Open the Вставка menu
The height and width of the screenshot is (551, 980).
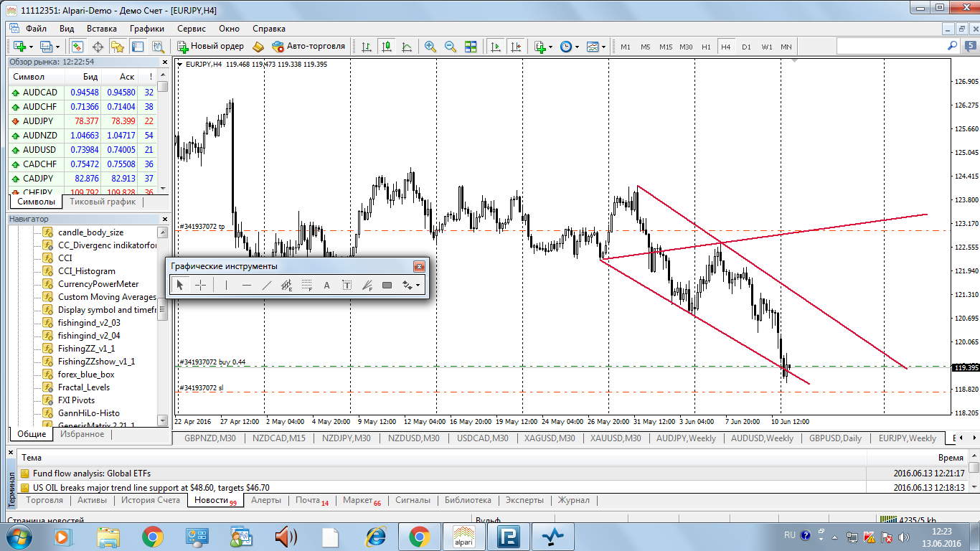[102, 29]
